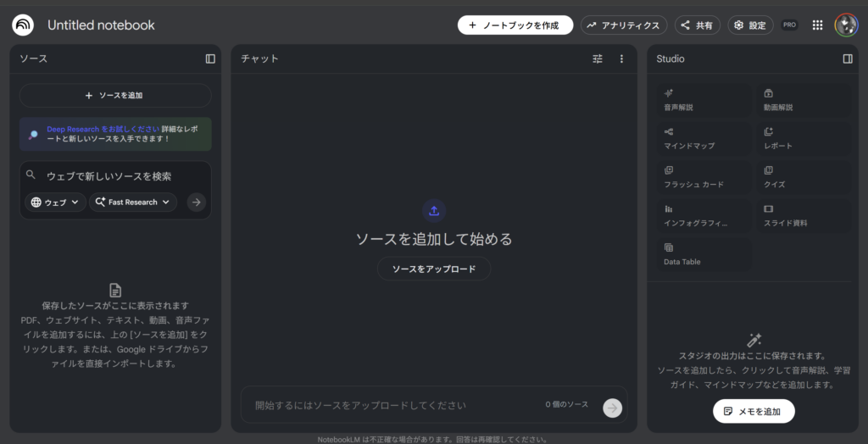Screen dimensions: 868x444
Task: Collapse the ソース panel with the sidebar icon
Action: 210,58
